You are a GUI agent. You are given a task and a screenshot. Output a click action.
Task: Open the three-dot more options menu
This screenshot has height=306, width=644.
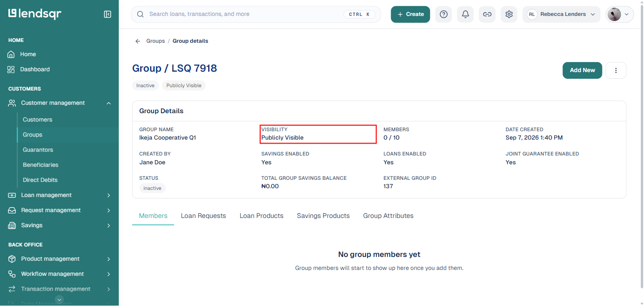click(616, 70)
